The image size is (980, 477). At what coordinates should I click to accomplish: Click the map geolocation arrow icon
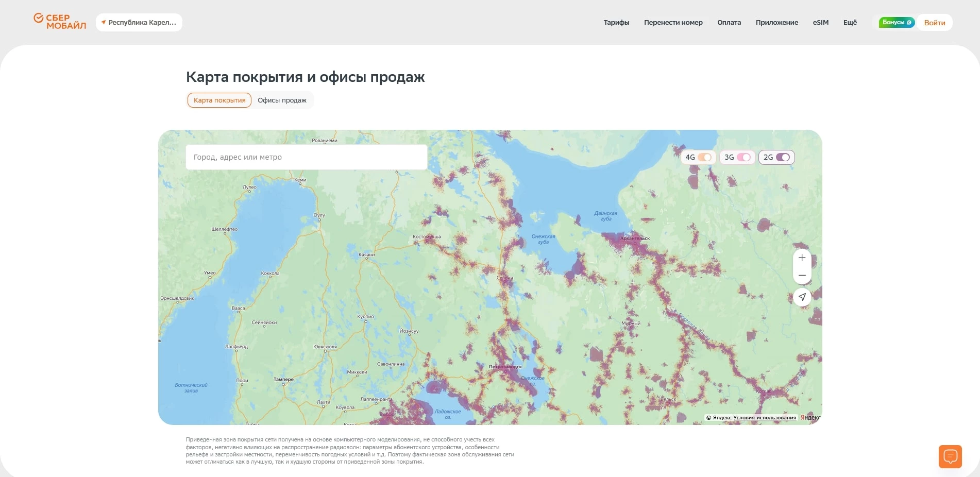point(802,297)
